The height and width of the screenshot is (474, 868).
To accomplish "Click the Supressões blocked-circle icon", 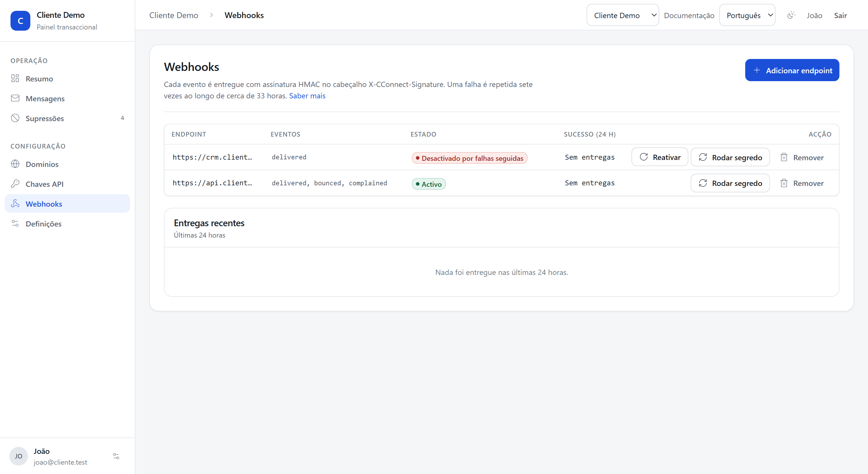I will (15, 118).
